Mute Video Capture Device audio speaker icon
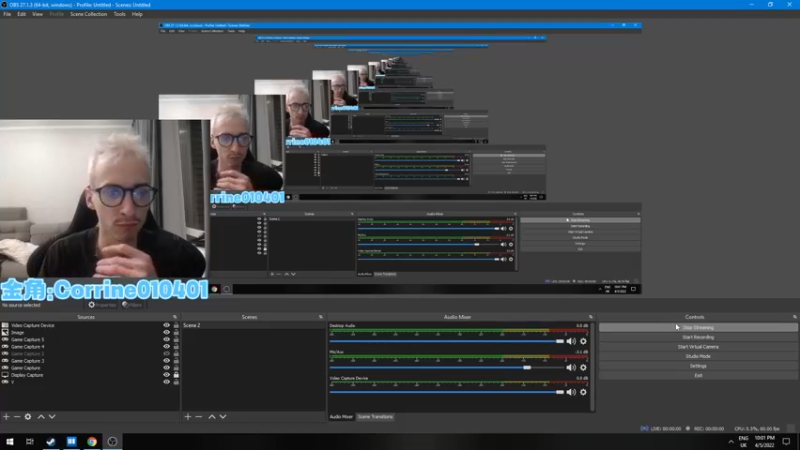This screenshot has width=800, height=450. coord(571,392)
